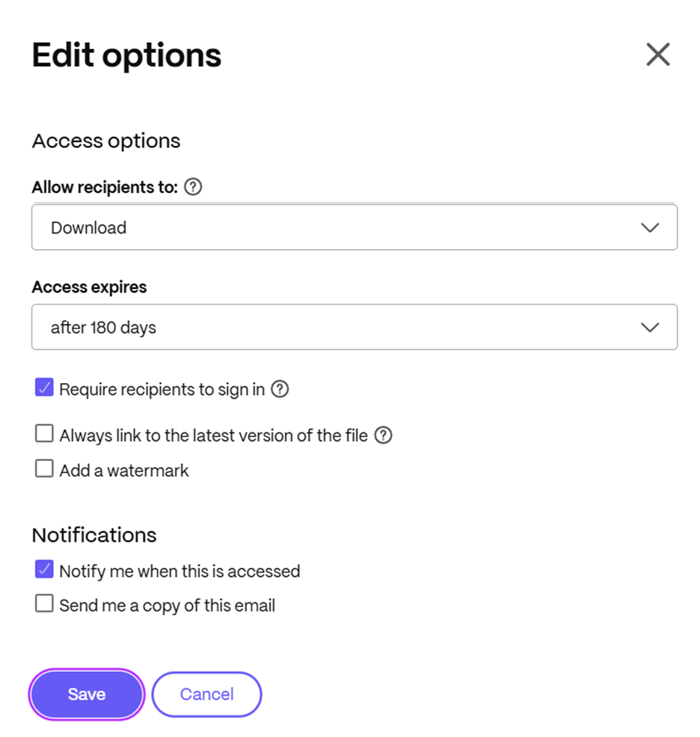This screenshot has width=700, height=737.
Task: Check the "Add a watermark" option
Action: click(44, 468)
